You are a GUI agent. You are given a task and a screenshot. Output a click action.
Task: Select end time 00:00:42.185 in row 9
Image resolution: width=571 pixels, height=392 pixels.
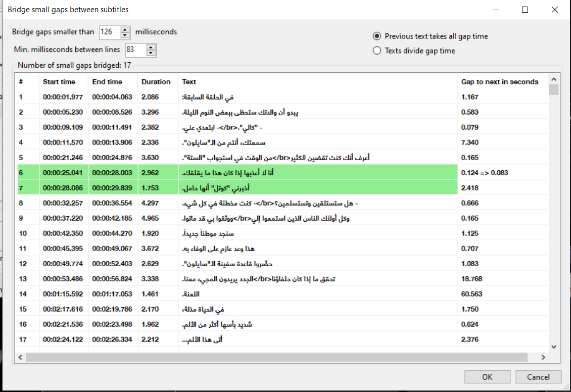[112, 218]
